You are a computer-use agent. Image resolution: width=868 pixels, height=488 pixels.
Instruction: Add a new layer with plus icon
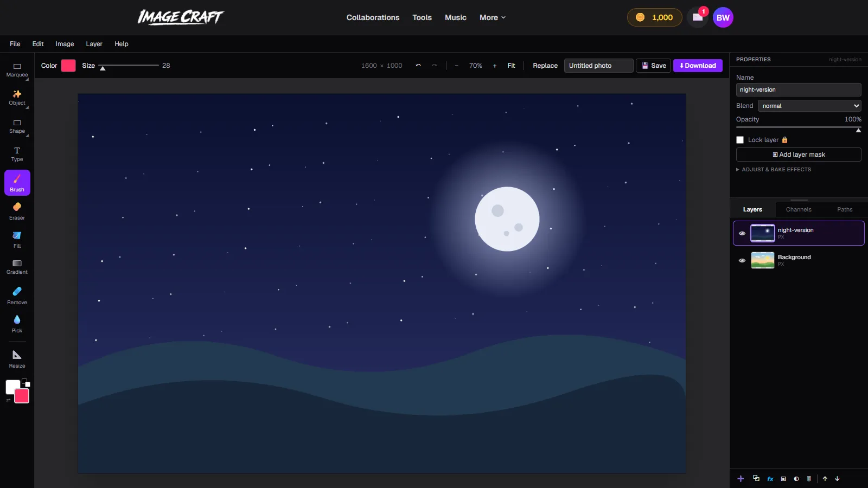(741, 479)
